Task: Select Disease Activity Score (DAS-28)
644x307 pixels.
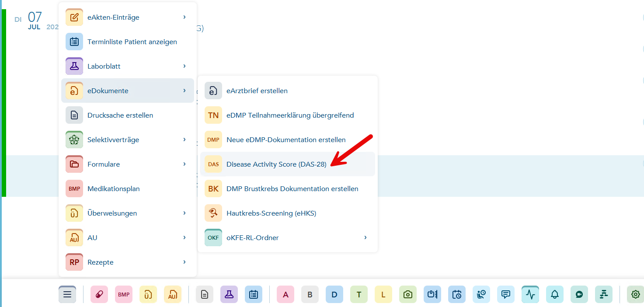Action: pyautogui.click(x=288, y=164)
